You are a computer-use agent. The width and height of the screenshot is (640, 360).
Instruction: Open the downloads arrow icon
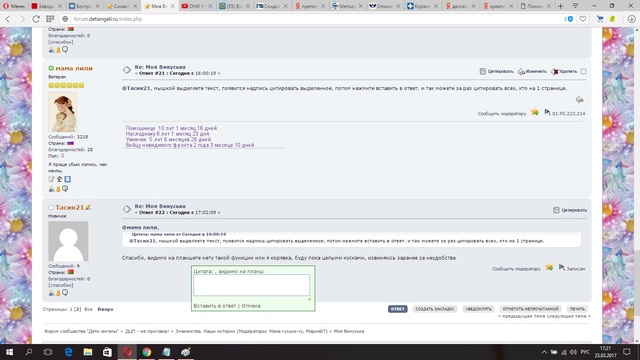pos(631,19)
